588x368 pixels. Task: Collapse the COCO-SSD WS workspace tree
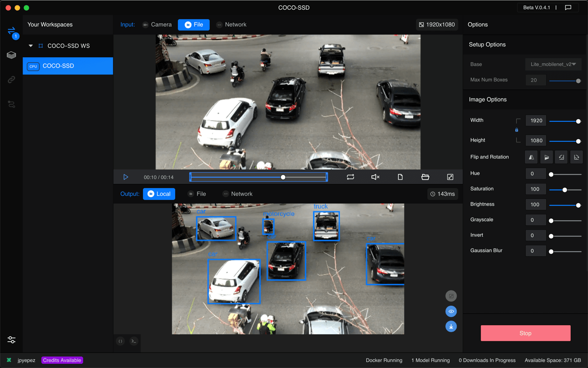point(31,46)
